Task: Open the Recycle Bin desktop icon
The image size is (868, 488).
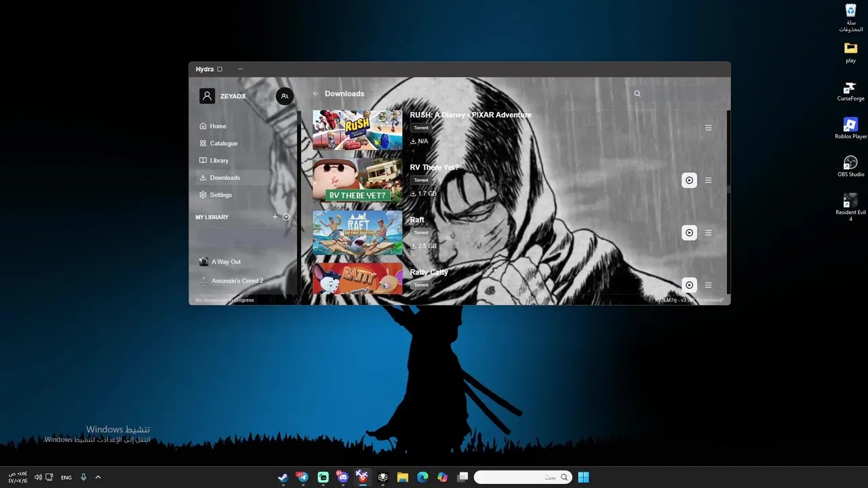Action: (x=850, y=18)
